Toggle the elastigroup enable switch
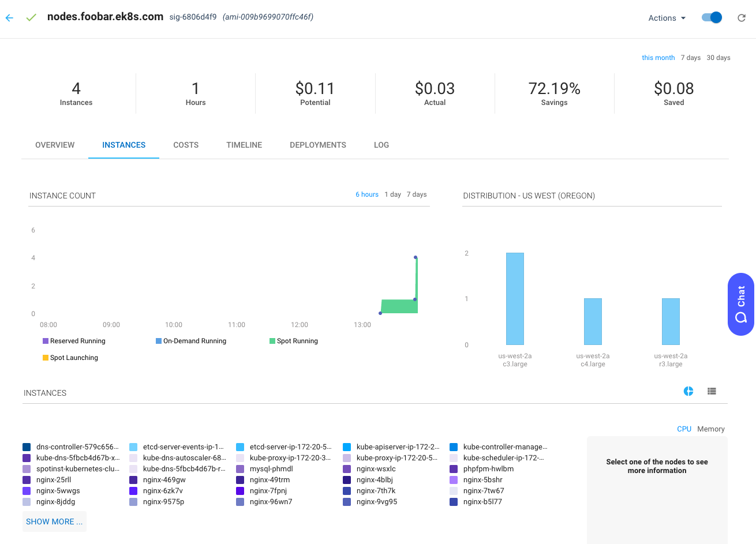Image resolution: width=756 pixels, height=544 pixels. pyautogui.click(x=712, y=17)
